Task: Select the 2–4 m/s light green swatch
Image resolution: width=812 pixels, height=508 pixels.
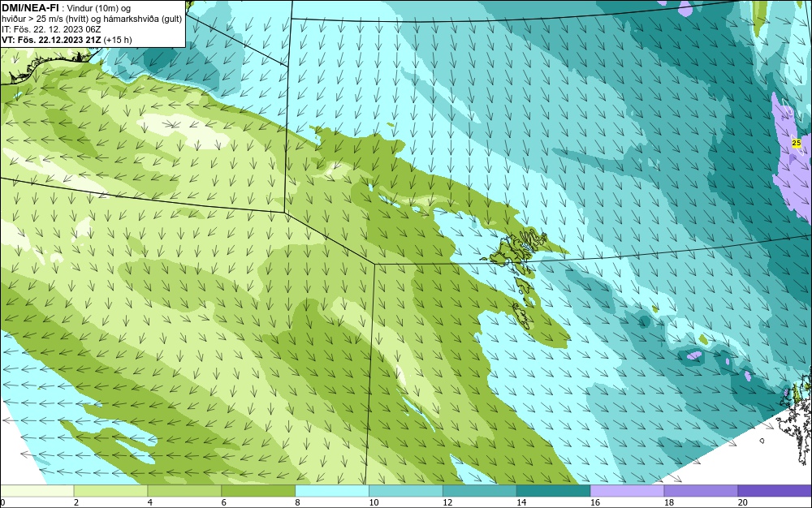Action: 110,491
